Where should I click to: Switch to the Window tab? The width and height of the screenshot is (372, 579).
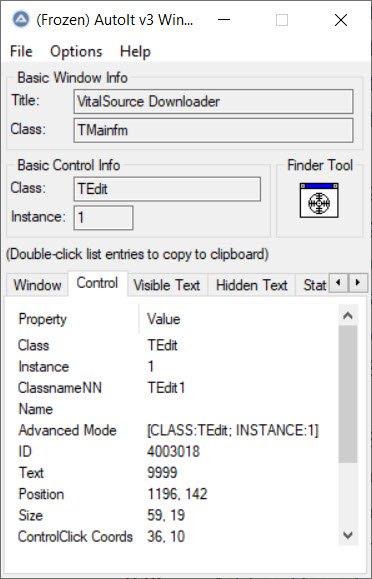tap(37, 285)
